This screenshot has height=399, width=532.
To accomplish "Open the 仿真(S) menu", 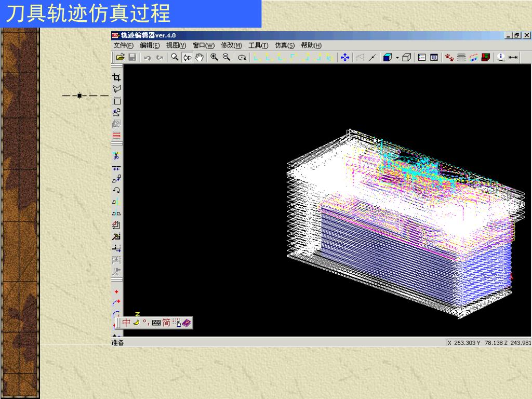I will click(285, 45).
